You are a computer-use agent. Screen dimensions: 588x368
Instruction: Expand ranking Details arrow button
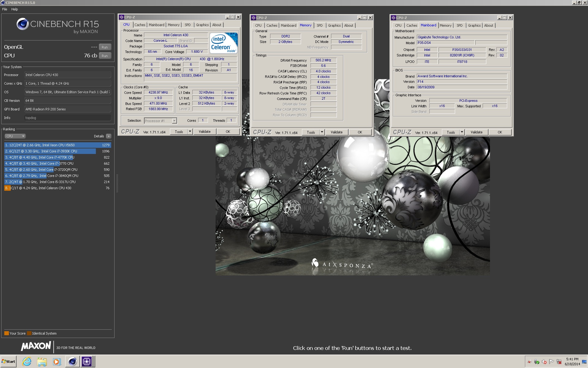pyautogui.click(x=108, y=136)
